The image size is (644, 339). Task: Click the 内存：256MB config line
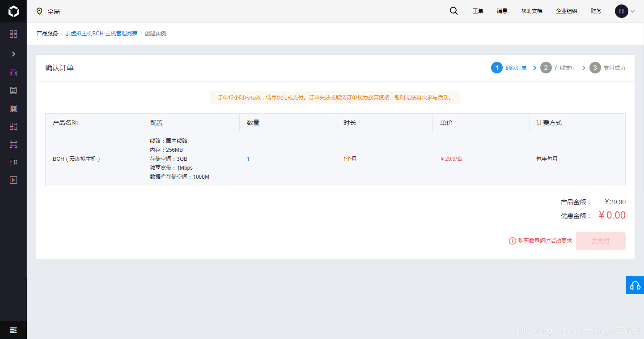coord(166,150)
